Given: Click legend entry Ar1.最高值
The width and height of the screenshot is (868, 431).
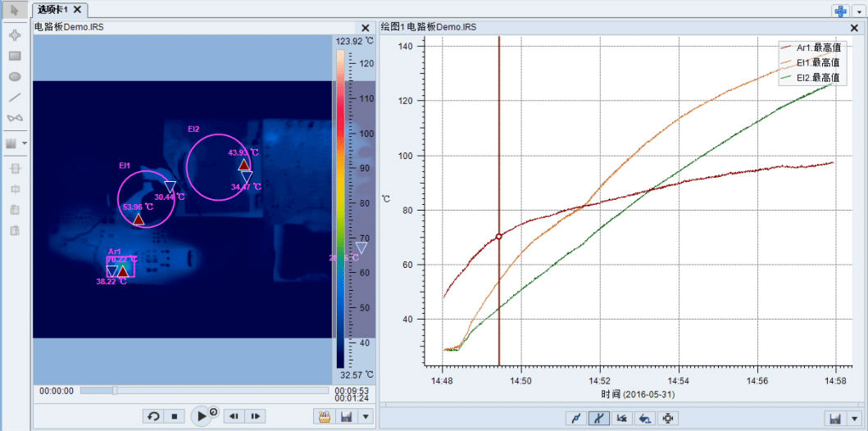Looking at the screenshot, I should 812,48.
